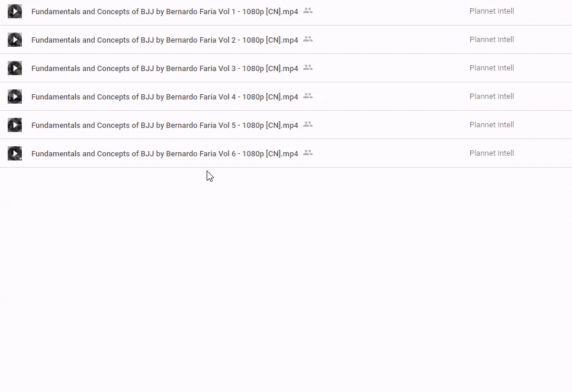Click the video file icon for Vol 6
This screenshot has height=392, width=572.
pyautogui.click(x=15, y=153)
